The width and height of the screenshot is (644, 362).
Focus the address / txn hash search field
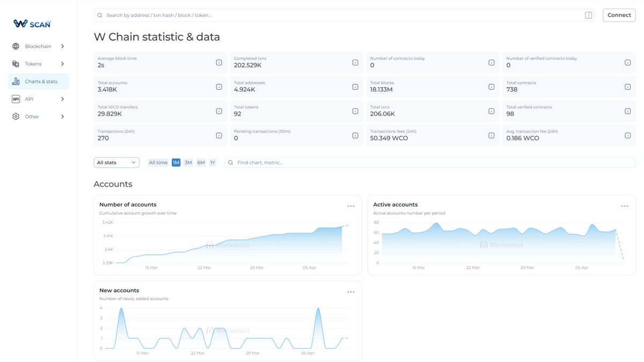click(x=345, y=15)
